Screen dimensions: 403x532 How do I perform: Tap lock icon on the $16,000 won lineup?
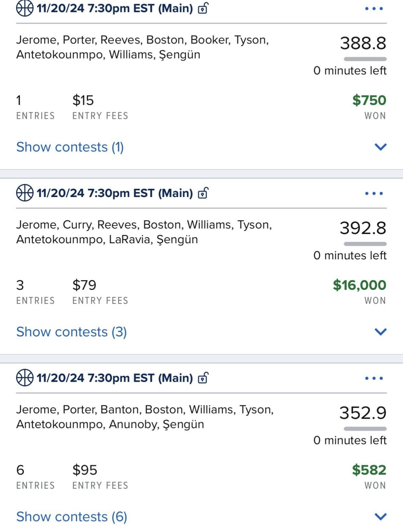[203, 193]
